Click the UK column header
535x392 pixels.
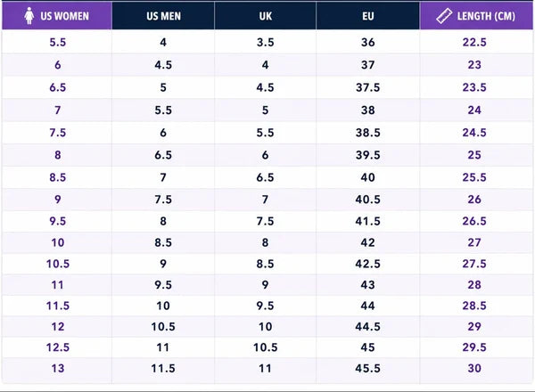[265, 16]
